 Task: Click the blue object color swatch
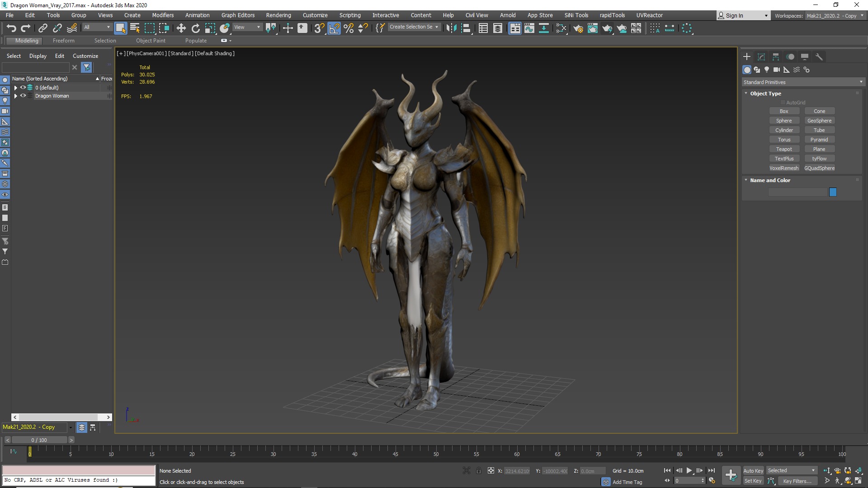tap(833, 192)
